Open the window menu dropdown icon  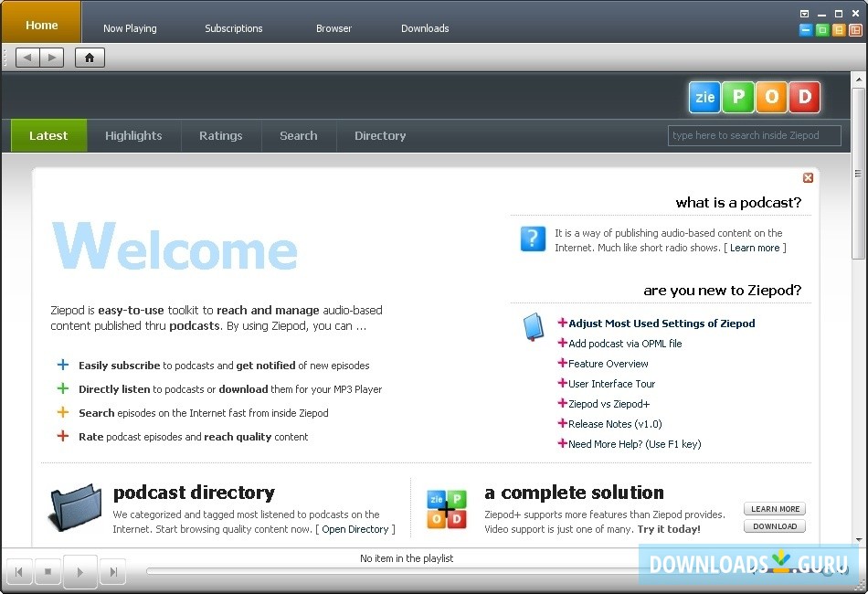click(x=805, y=14)
